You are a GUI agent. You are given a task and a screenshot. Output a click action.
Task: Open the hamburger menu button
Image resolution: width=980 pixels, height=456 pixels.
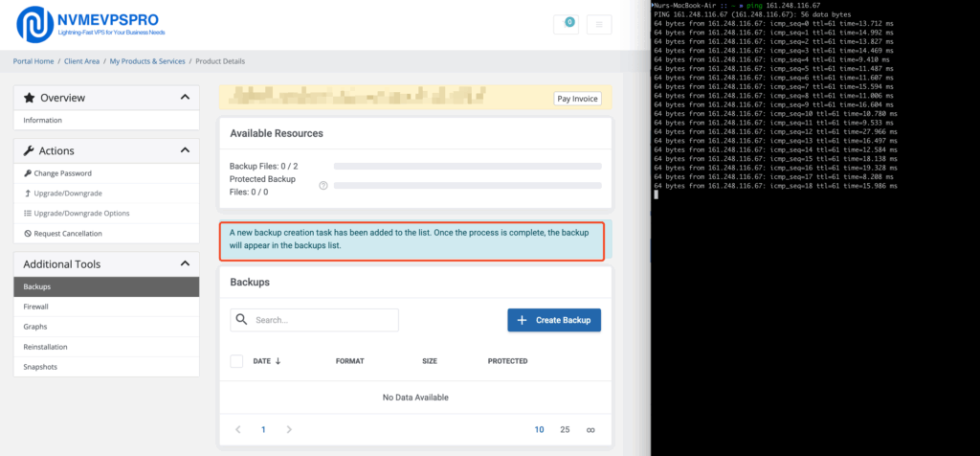click(599, 24)
